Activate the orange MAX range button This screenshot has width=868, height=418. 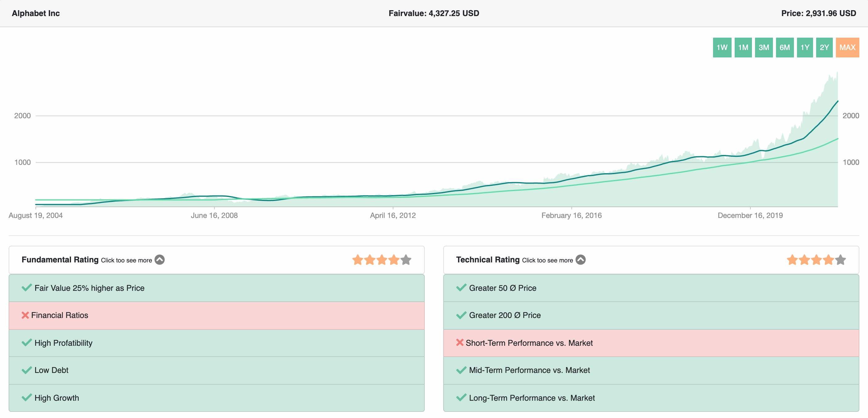(847, 48)
